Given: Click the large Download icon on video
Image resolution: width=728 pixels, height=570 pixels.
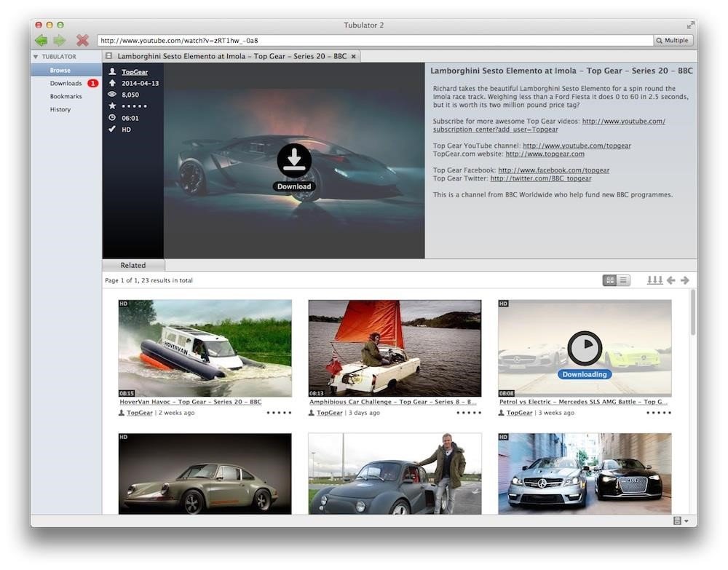Looking at the screenshot, I should pyautogui.click(x=294, y=161).
